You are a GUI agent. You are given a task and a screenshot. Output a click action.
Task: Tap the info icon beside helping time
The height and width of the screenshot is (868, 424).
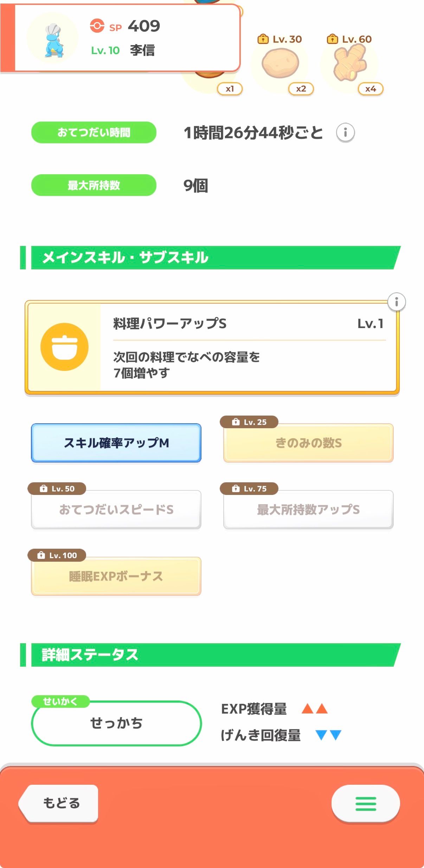coord(345,132)
